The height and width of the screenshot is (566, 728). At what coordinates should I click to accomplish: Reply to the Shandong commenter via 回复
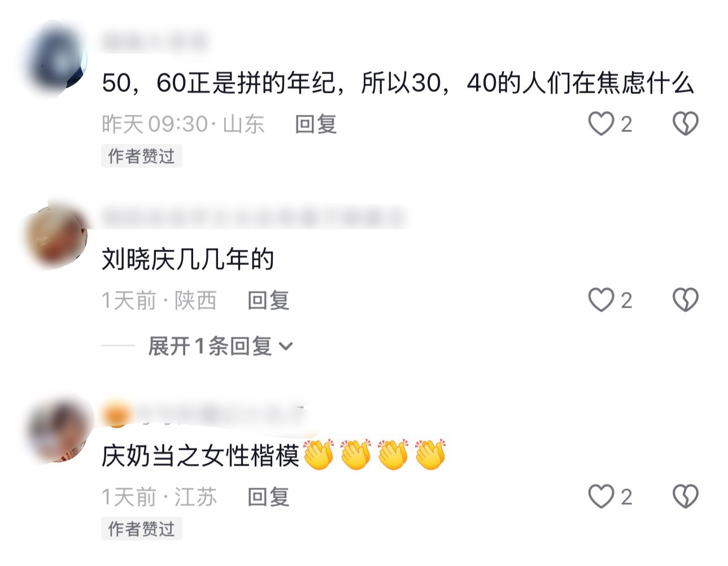tap(316, 124)
